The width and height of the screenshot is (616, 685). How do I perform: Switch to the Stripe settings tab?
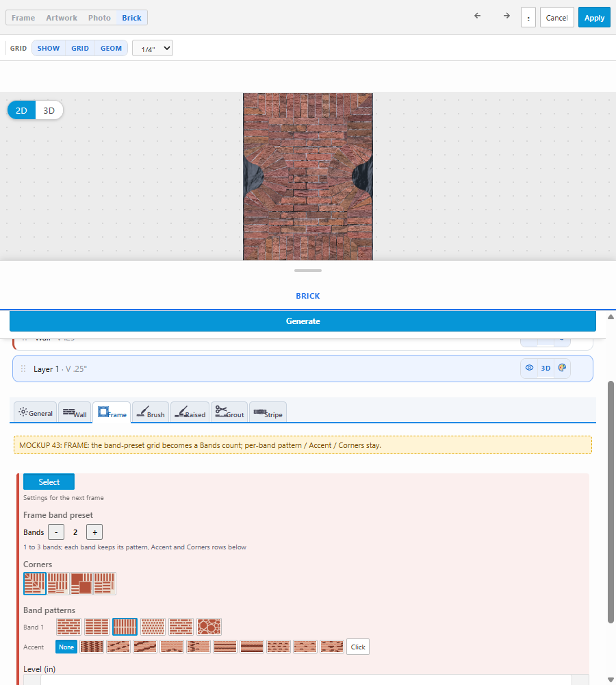click(268, 412)
